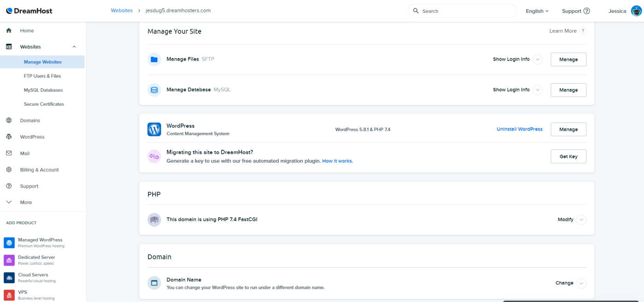
Task: Click the Learn More link
Action: (x=563, y=31)
